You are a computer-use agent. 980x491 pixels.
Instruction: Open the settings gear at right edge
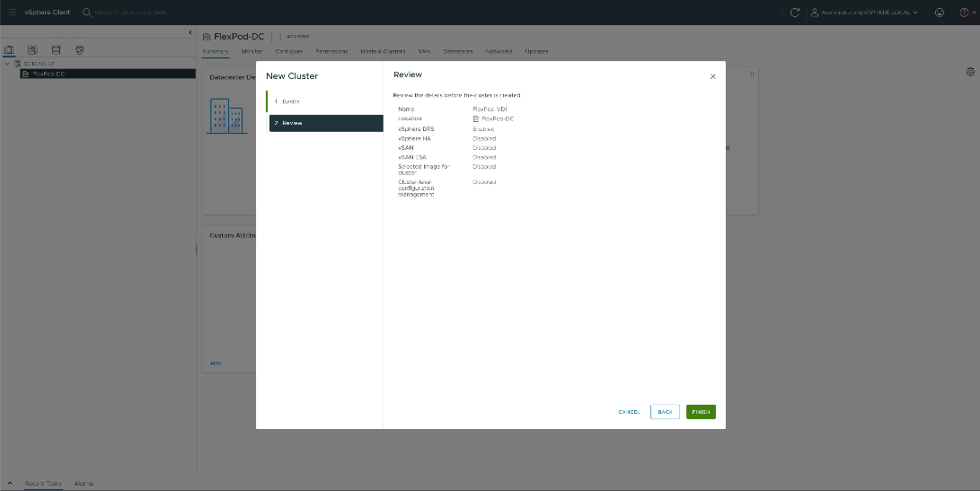(970, 72)
